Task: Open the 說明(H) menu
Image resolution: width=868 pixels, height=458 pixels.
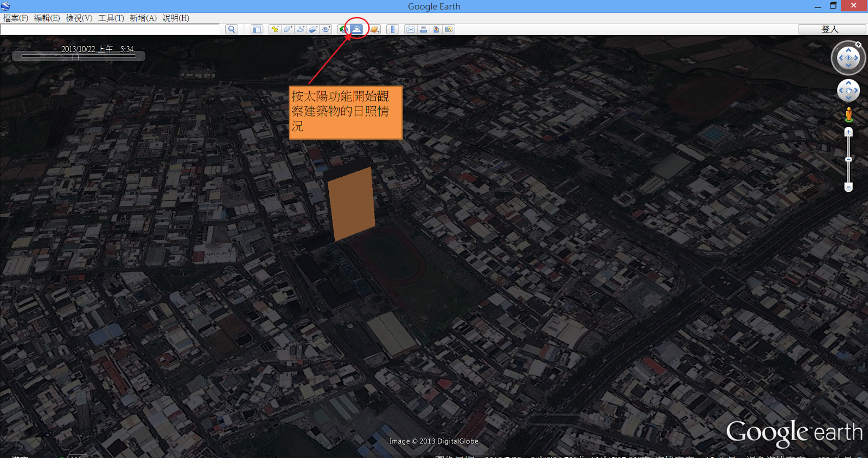Action: pos(176,18)
